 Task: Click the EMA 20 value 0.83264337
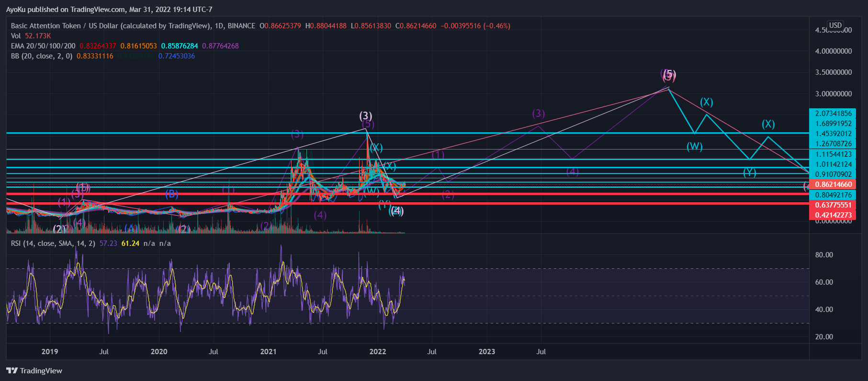(x=98, y=46)
